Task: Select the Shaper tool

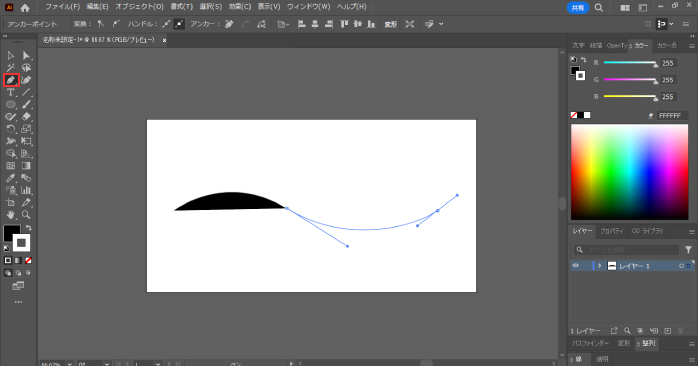Action: [11, 117]
